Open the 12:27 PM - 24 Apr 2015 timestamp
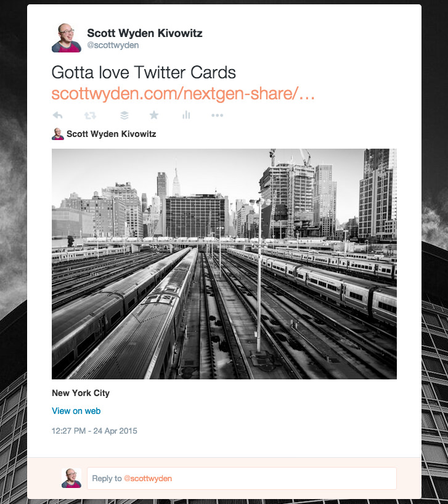 (94, 431)
